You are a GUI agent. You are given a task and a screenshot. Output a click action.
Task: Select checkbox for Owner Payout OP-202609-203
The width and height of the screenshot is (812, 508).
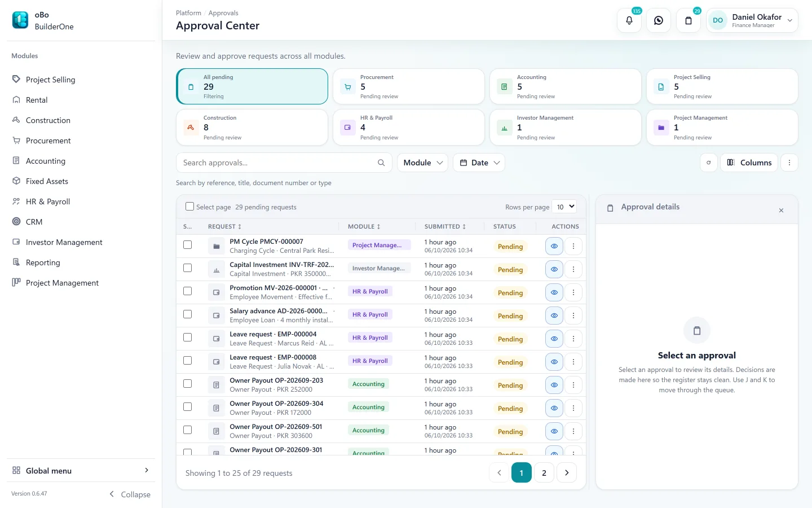coord(188,384)
